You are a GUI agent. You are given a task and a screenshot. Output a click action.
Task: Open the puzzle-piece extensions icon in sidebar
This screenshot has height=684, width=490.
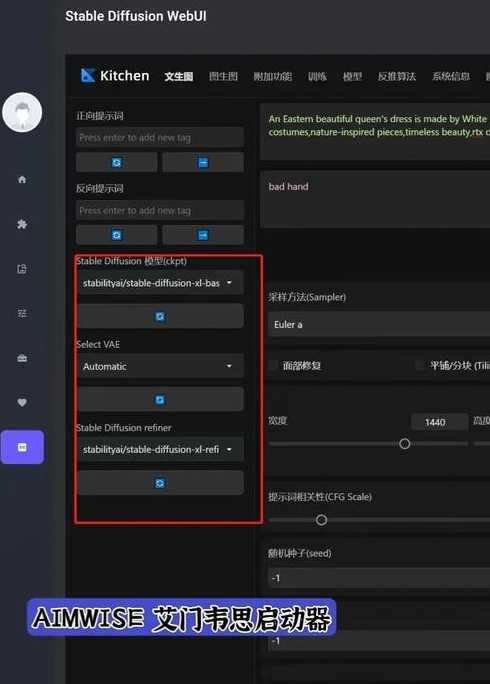(x=22, y=224)
